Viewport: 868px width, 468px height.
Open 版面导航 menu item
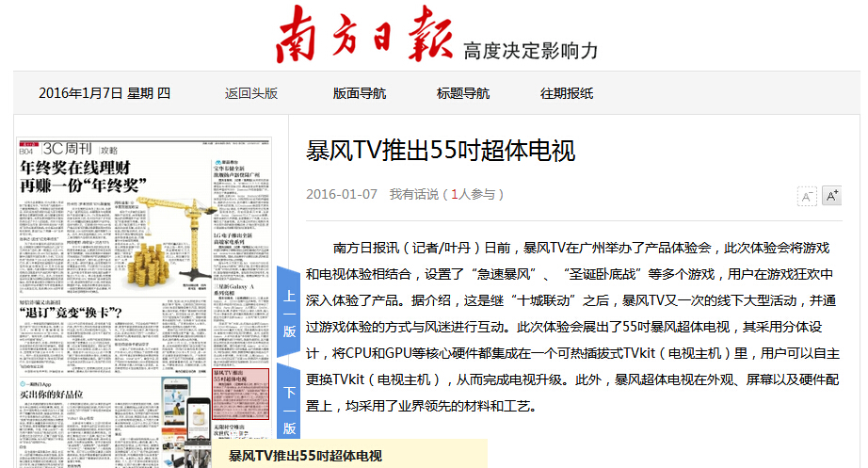(x=360, y=93)
